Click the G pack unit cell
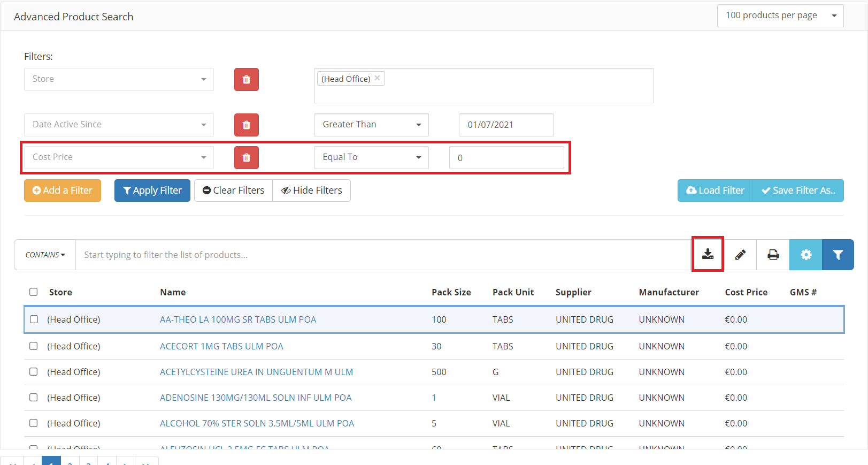 pyautogui.click(x=495, y=372)
